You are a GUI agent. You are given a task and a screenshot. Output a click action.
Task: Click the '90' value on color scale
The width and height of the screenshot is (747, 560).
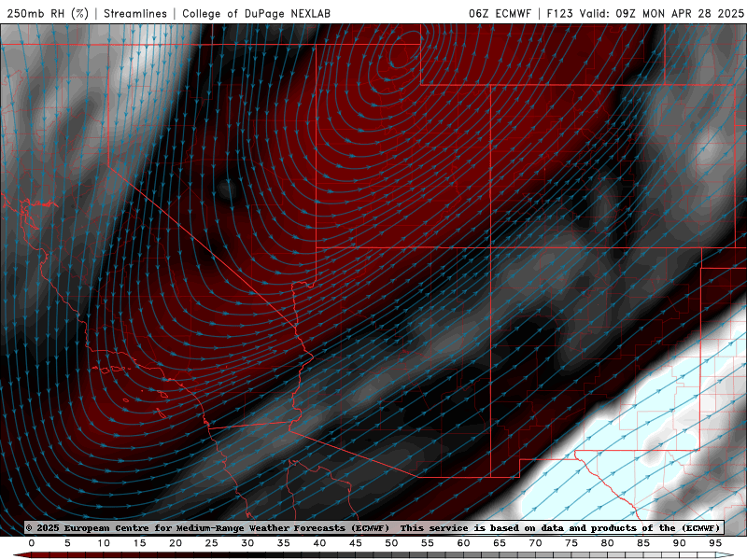(x=680, y=543)
